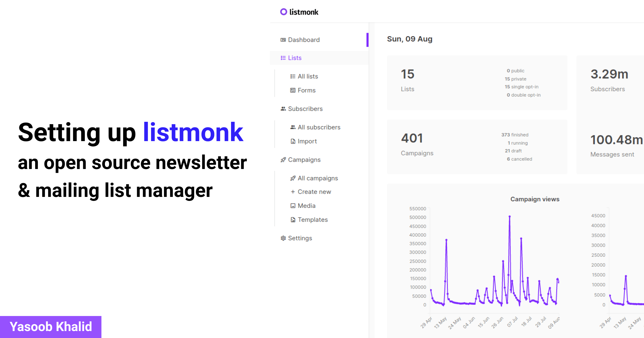The height and width of the screenshot is (338, 644).
Task: Click the Forms link in sidebar
Action: 307,90
